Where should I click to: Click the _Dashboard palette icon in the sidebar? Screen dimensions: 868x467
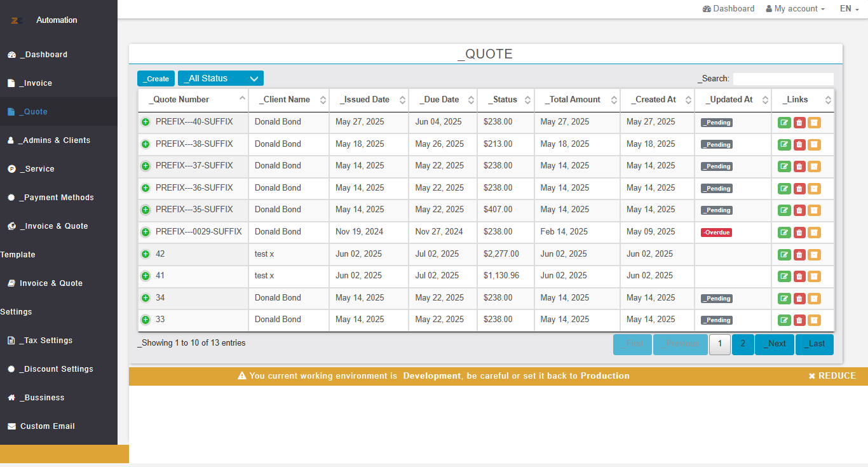tap(11, 55)
